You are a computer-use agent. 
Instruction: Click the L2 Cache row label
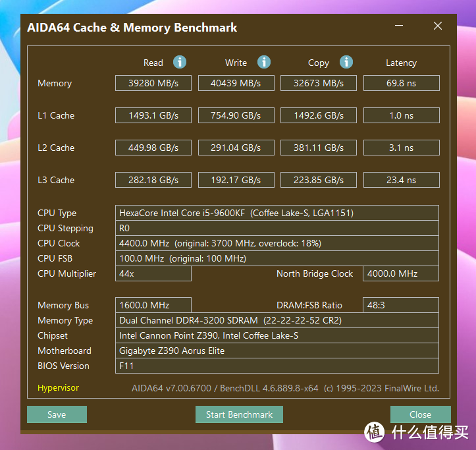coord(56,148)
